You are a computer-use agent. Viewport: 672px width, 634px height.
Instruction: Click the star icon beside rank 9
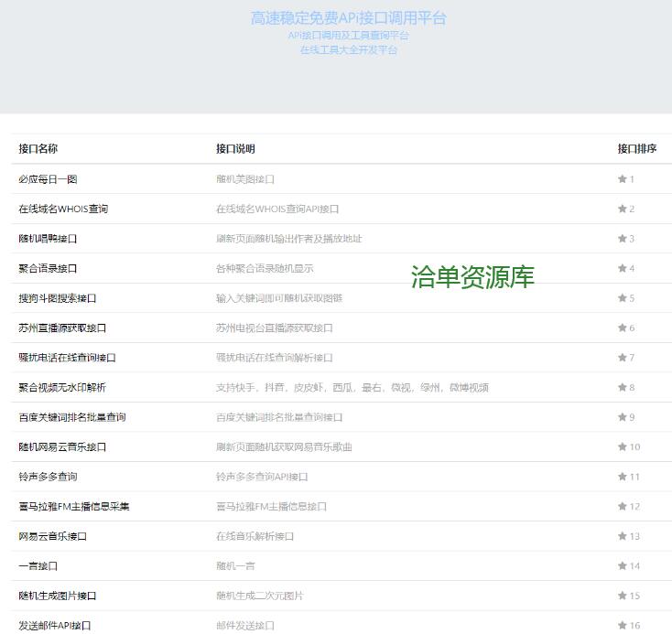click(x=623, y=417)
